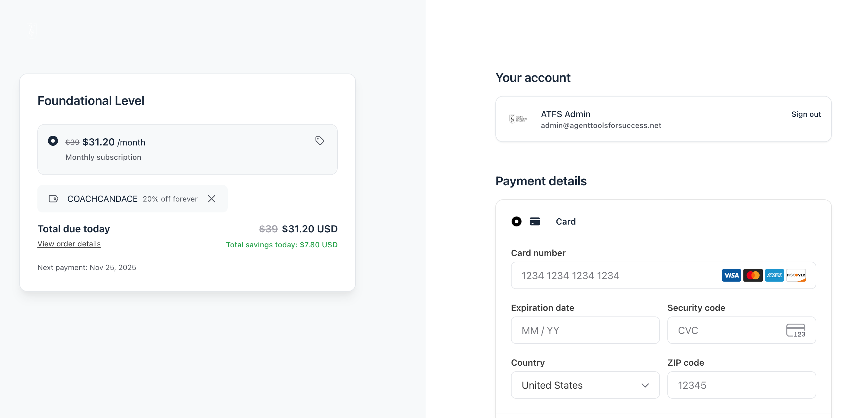Click the CVC hint card icon
Viewport: 868px width, 418px height.
[795, 330]
